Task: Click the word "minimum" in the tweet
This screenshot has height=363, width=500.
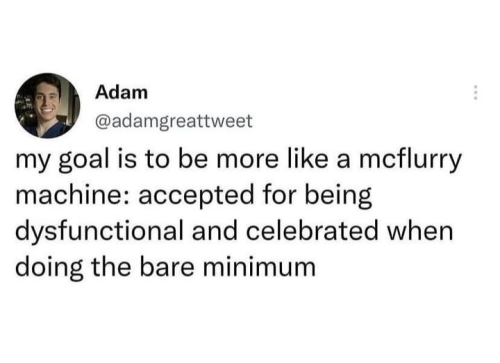Action: (259, 267)
